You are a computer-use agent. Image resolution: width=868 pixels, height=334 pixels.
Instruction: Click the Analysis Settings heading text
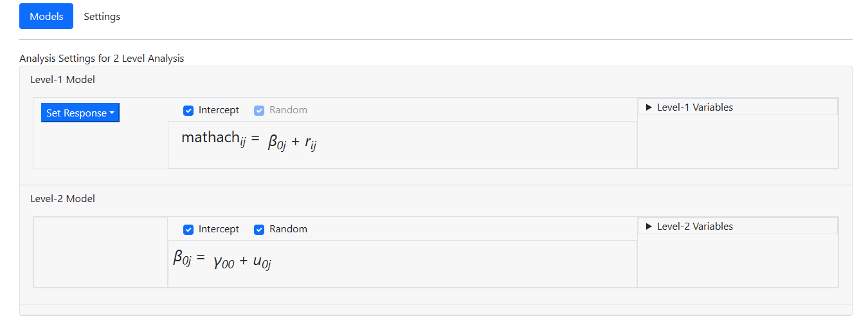102,59
